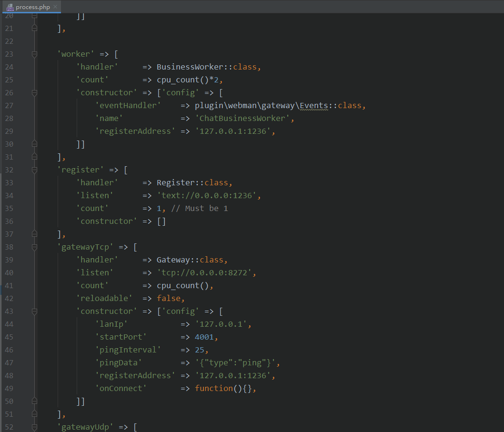Toggle fold end marker at line 50
Image resolution: width=504 pixels, height=432 pixels.
coord(34,401)
